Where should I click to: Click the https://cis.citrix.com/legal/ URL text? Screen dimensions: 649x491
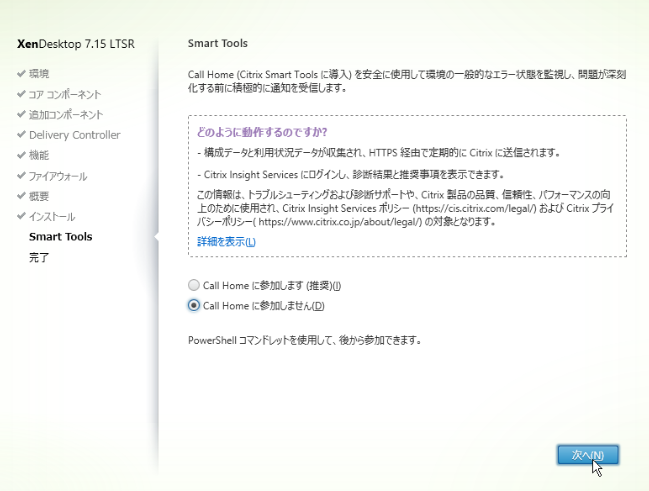pos(474,209)
